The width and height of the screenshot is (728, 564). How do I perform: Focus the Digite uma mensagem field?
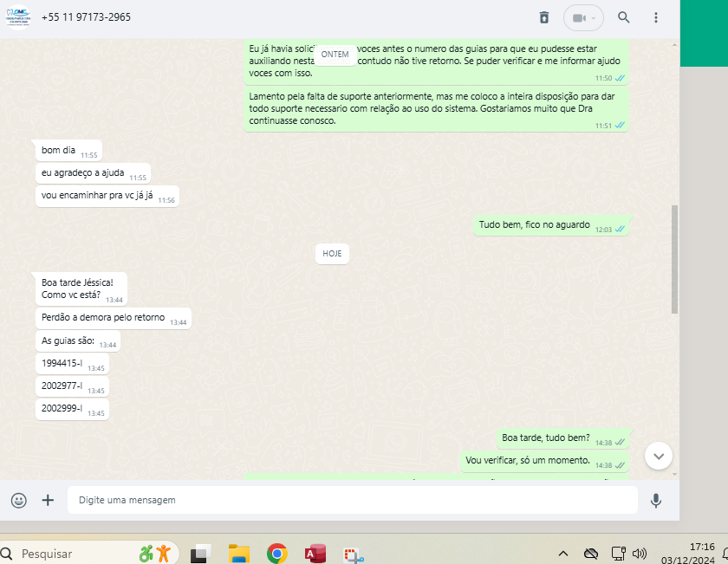(353, 500)
